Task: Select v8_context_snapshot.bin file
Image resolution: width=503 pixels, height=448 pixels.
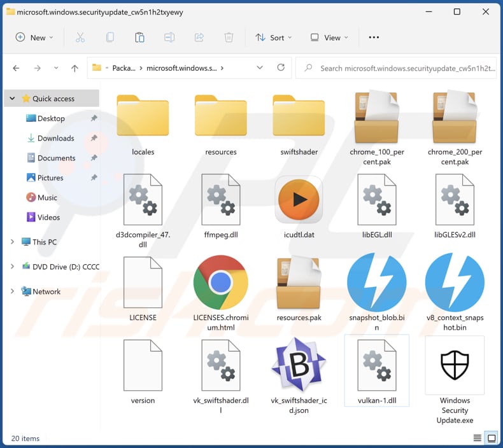Action: pyautogui.click(x=455, y=293)
